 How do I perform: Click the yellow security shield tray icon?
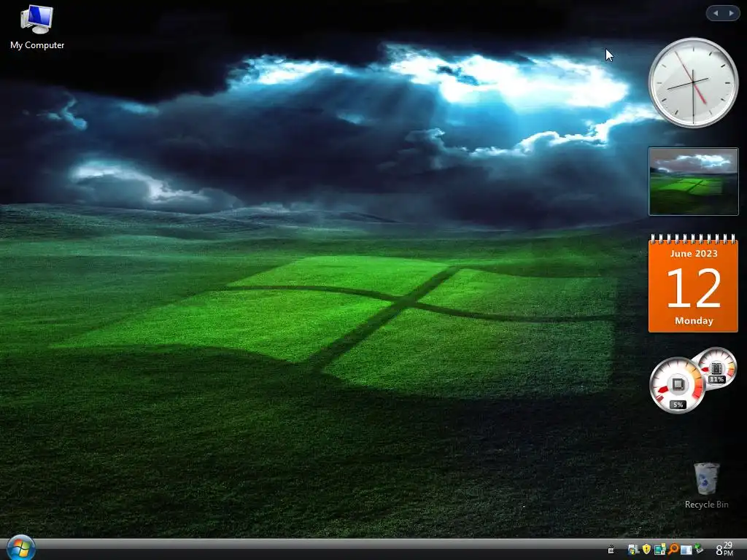(x=646, y=549)
